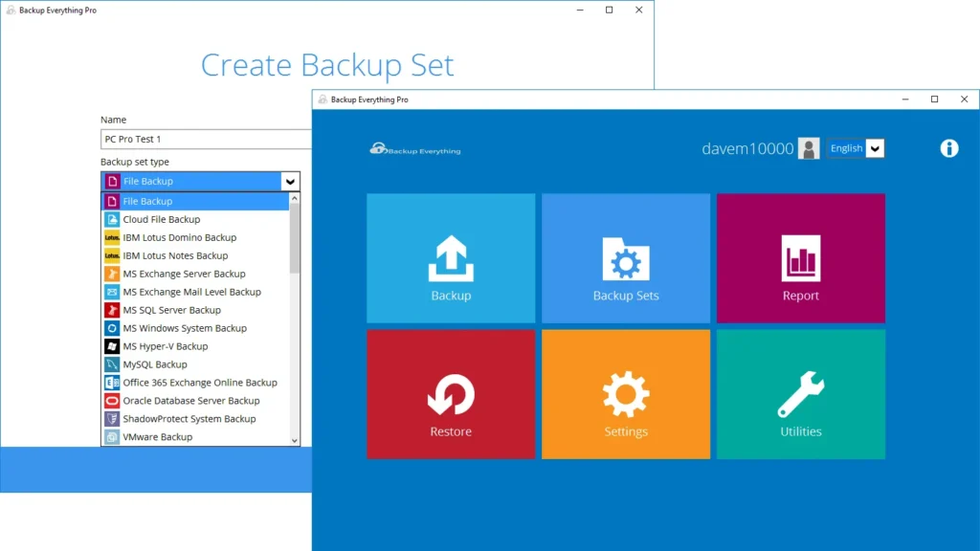Click the MS Exchange Server Backup icon

coord(112,274)
